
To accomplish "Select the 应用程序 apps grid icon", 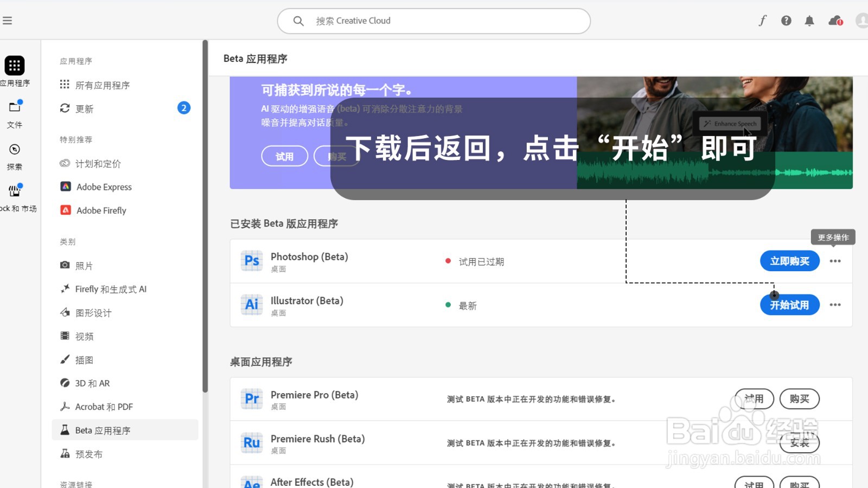I will 15,66.
